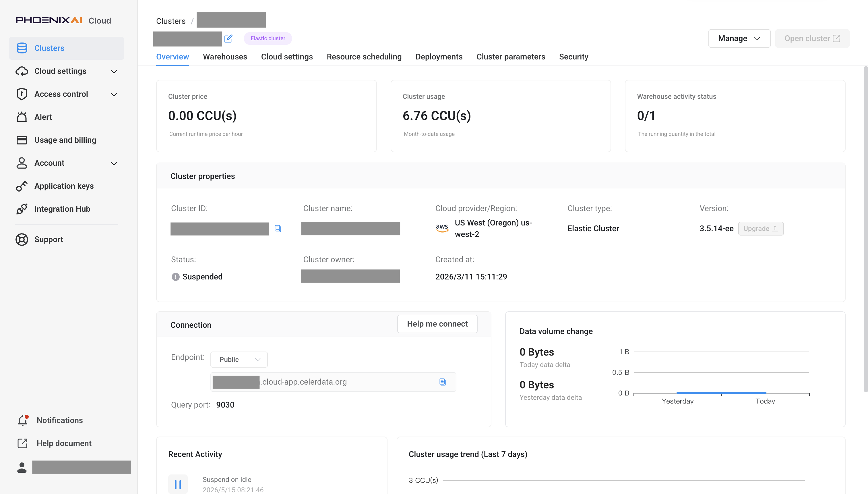Screen dimensions: 868x494
Task: Click the Suspend on idle activity entry
Action: point(233,484)
